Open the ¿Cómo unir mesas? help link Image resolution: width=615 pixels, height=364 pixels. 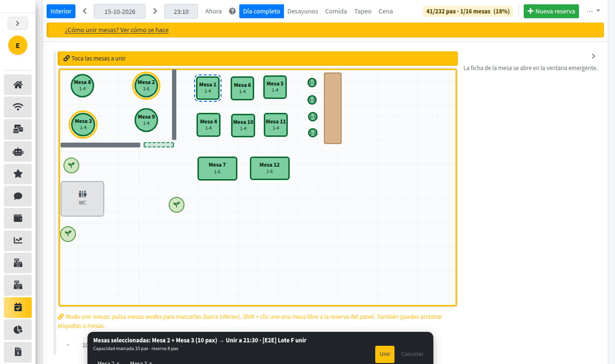coord(117,30)
